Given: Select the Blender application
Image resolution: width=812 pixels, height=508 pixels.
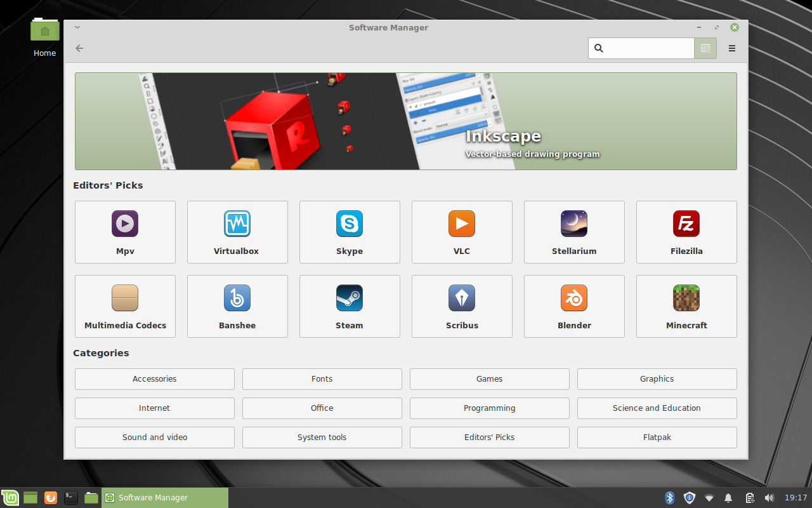Looking at the screenshot, I should (573, 306).
